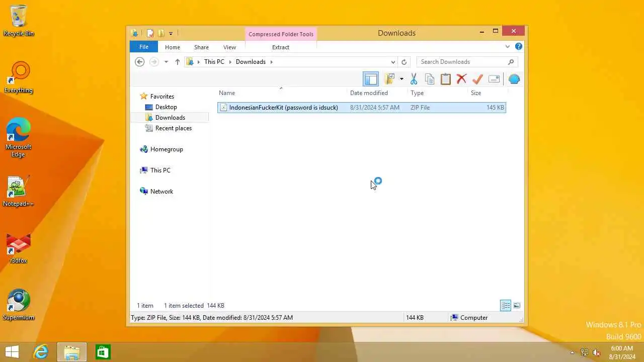Expand the chevron after This PC
This screenshot has width=644, height=362.
pyautogui.click(x=230, y=62)
